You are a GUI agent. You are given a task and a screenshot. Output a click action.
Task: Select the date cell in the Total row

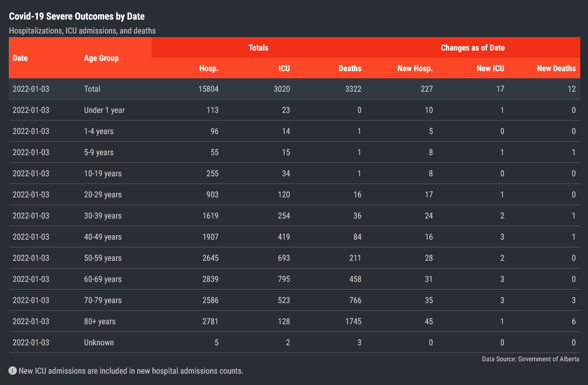pyautogui.click(x=31, y=89)
